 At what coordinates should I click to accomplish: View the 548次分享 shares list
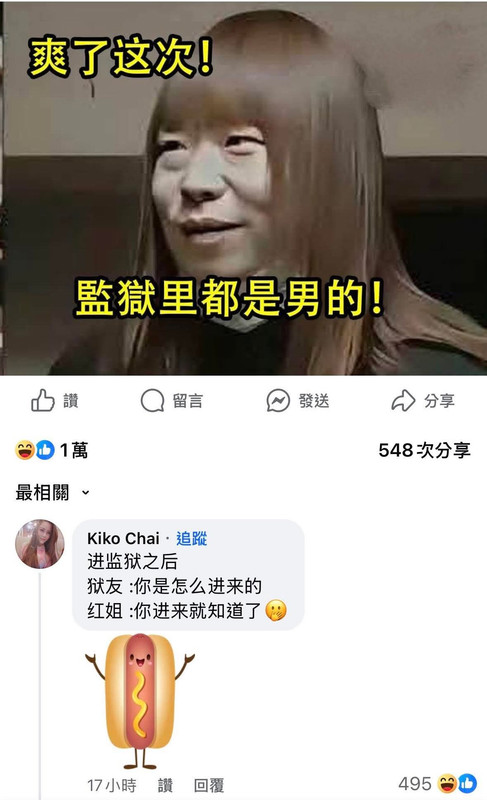[x=424, y=450]
